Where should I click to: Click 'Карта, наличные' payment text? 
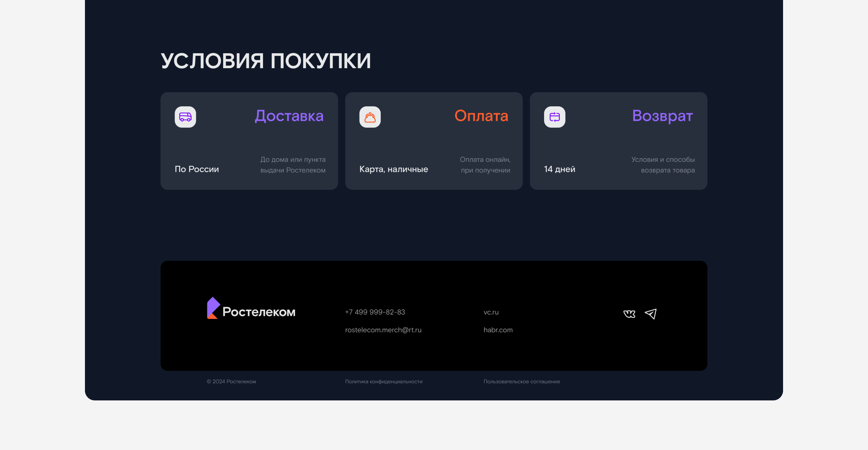[394, 169]
